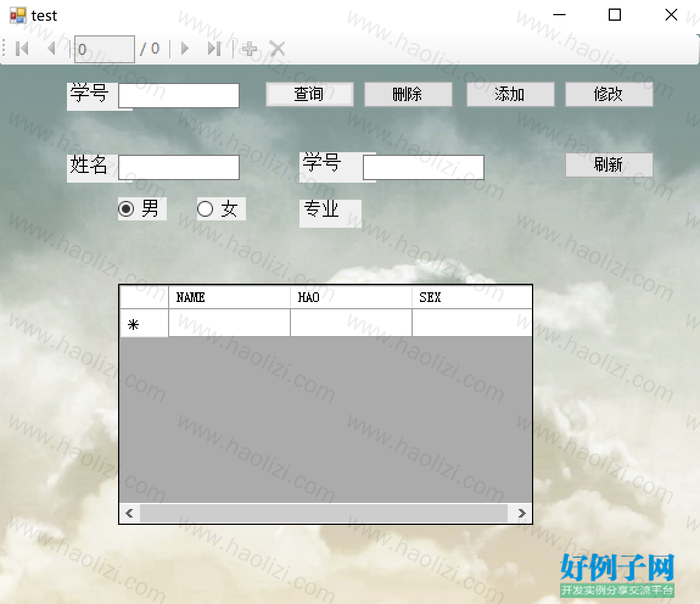Click grid scrollbar left arrow
Screen dimensions: 700x604
click(130, 513)
